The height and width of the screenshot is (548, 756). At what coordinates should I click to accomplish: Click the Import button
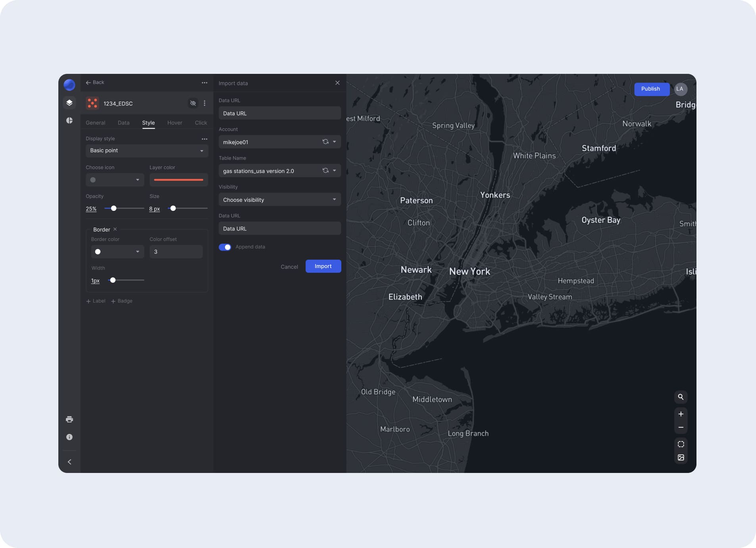click(x=323, y=266)
